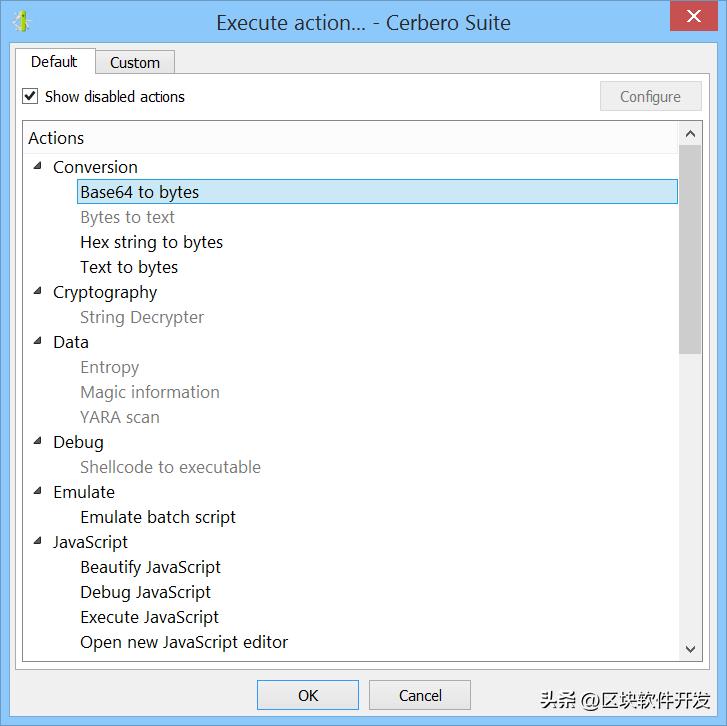Pick Beautify JavaScript action
Image resolution: width=727 pixels, height=726 pixels.
pyautogui.click(x=150, y=567)
